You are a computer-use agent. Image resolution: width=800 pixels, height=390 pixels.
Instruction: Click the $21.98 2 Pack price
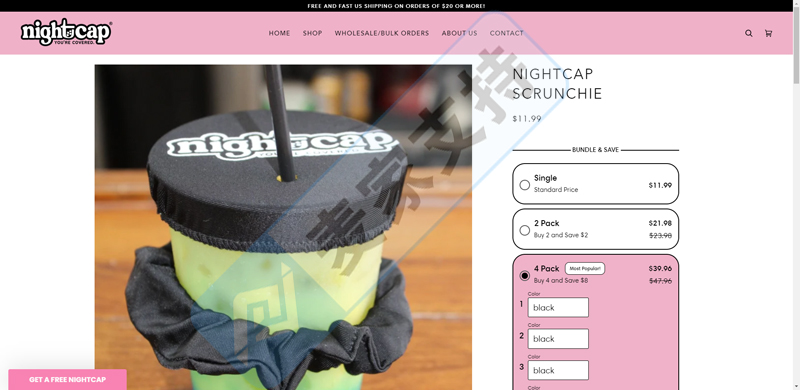(x=660, y=223)
